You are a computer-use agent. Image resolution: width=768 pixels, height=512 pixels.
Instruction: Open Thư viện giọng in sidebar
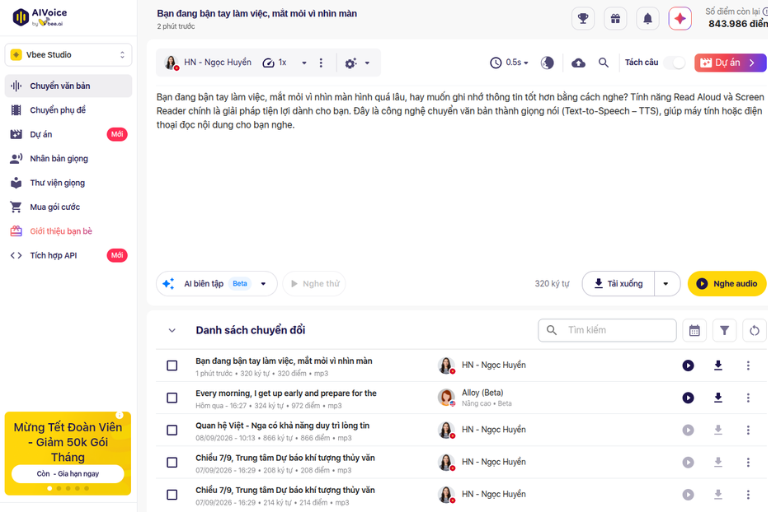tap(69, 183)
